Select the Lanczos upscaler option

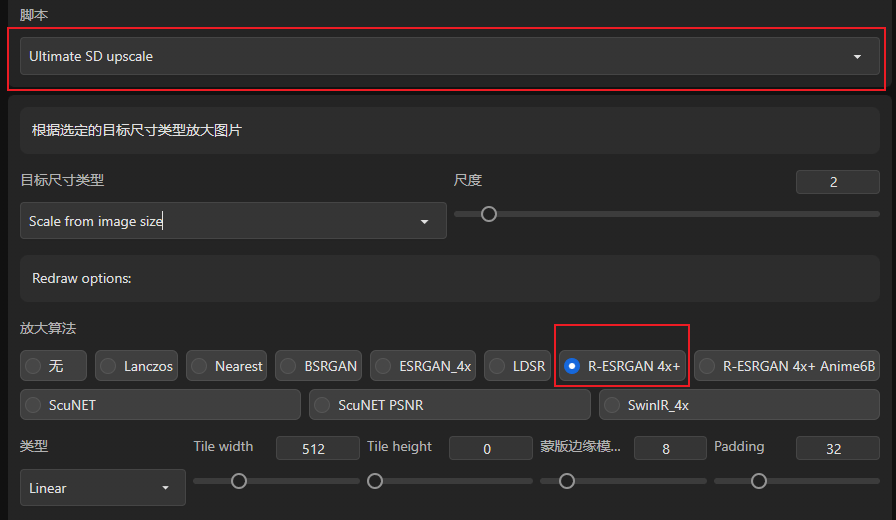coord(137,366)
